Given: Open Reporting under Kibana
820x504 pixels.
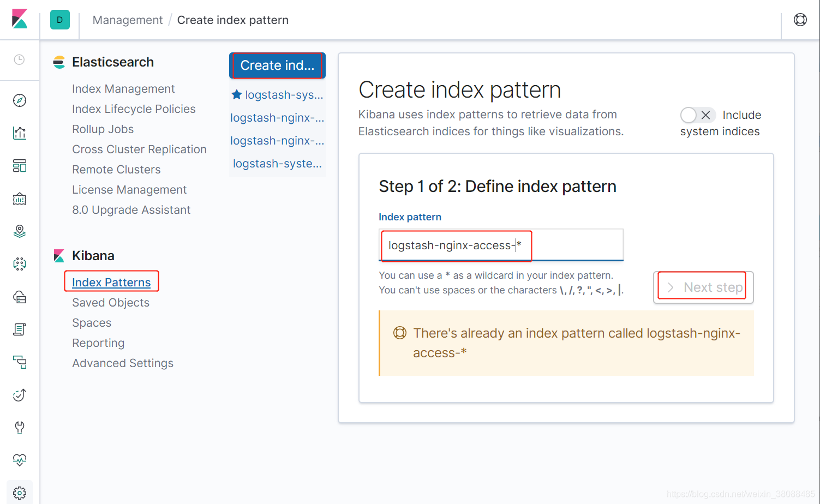Looking at the screenshot, I should (x=98, y=343).
